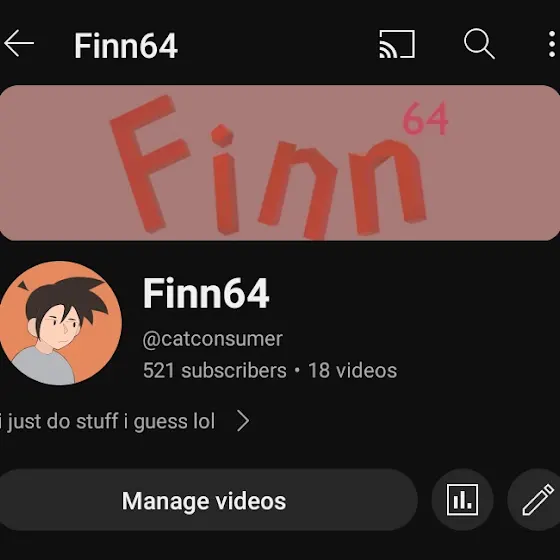Screen dimensions: 560x560
Task: Tap the back arrow icon
Action: pyautogui.click(x=19, y=44)
